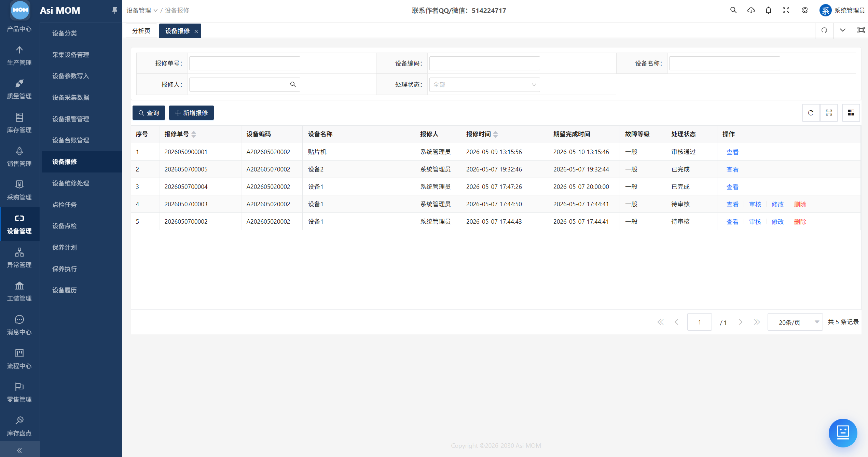
Task: Open the 零售管理 sidebar module
Action: pos(19,393)
